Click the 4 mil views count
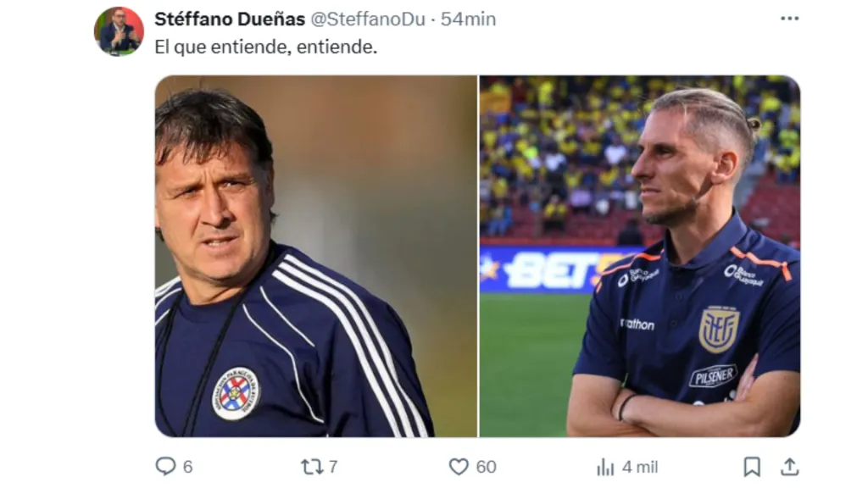868x488 pixels. coord(639,467)
